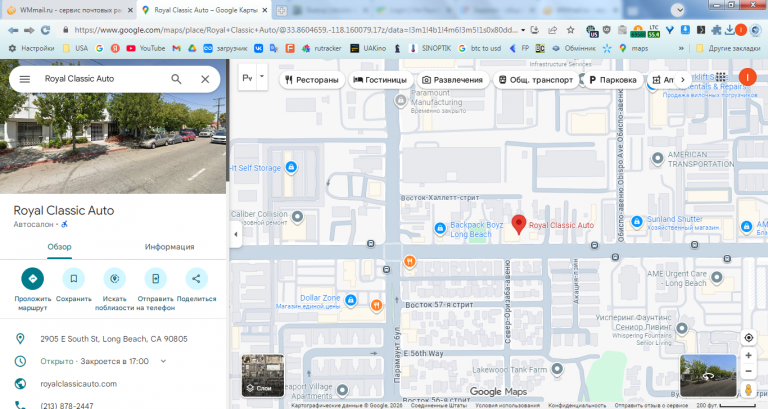
Task: Open the maps bookmark
Action: 633,48
